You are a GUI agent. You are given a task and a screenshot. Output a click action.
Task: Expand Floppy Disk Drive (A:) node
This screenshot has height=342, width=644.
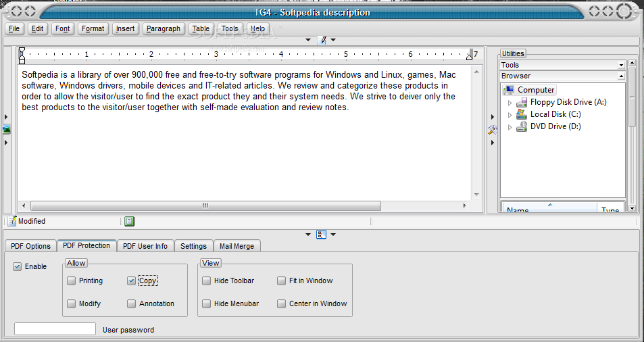tap(510, 103)
